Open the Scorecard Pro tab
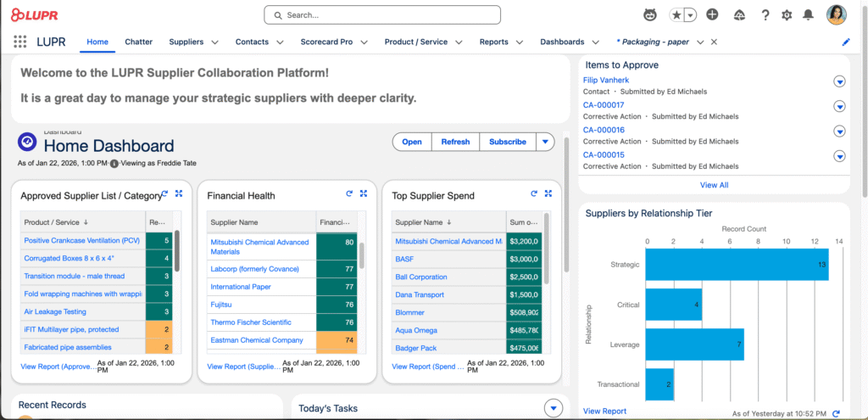Viewport: 868px width, 420px height. [x=326, y=42]
